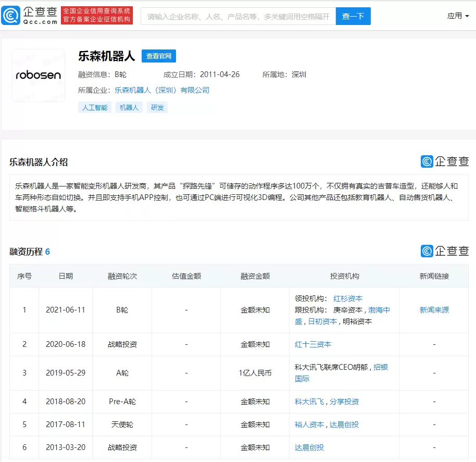Open 红十三资本 investor link
This screenshot has width=476, height=462.
click(x=313, y=344)
